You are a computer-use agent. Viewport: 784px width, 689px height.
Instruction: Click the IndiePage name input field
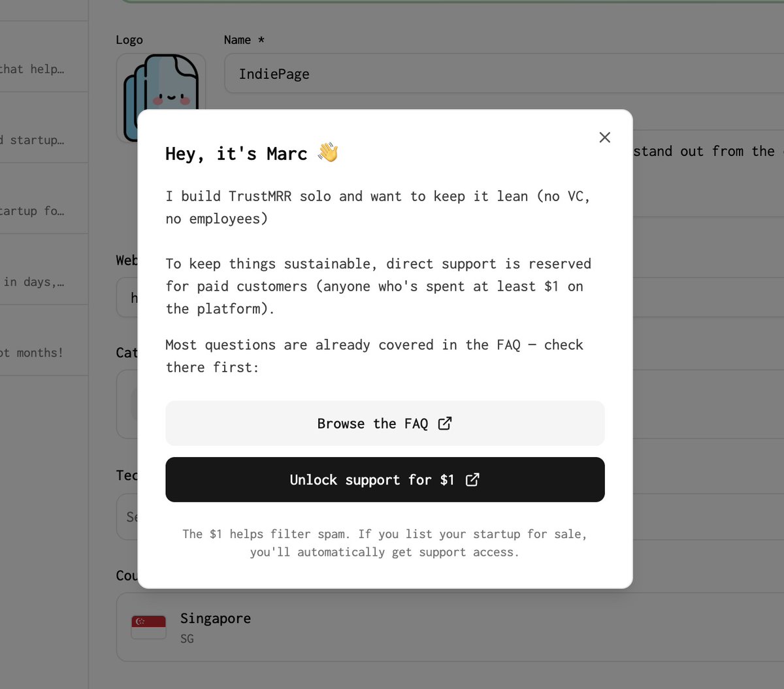(504, 74)
